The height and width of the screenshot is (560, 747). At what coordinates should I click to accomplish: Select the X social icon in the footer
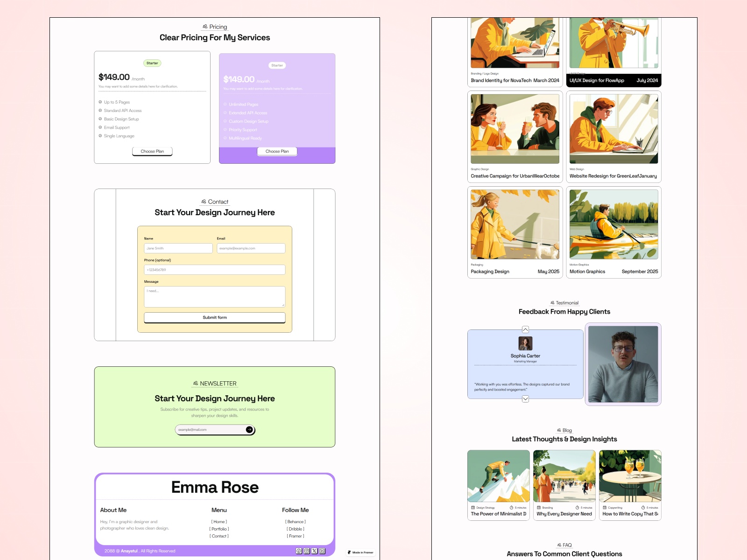click(315, 551)
